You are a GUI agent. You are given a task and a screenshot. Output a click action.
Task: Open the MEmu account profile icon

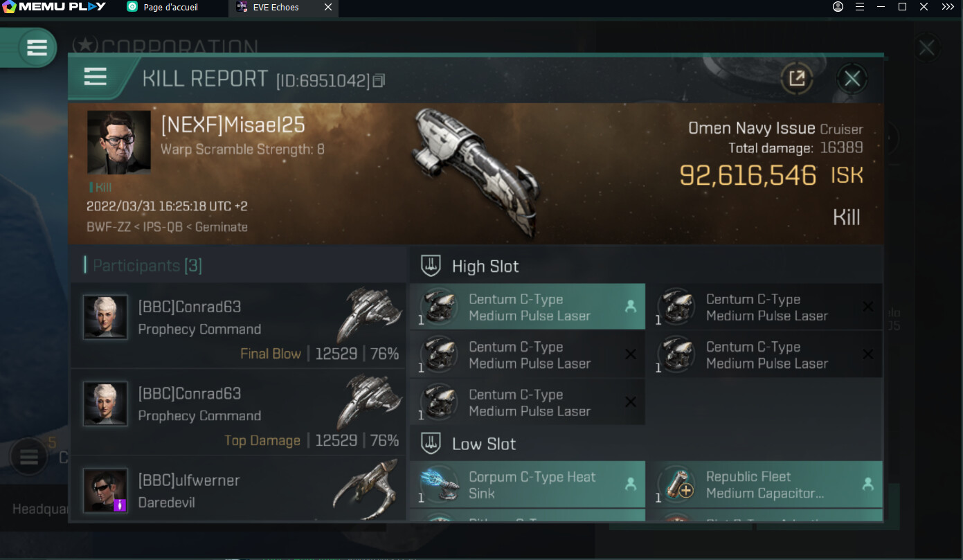coord(838,7)
